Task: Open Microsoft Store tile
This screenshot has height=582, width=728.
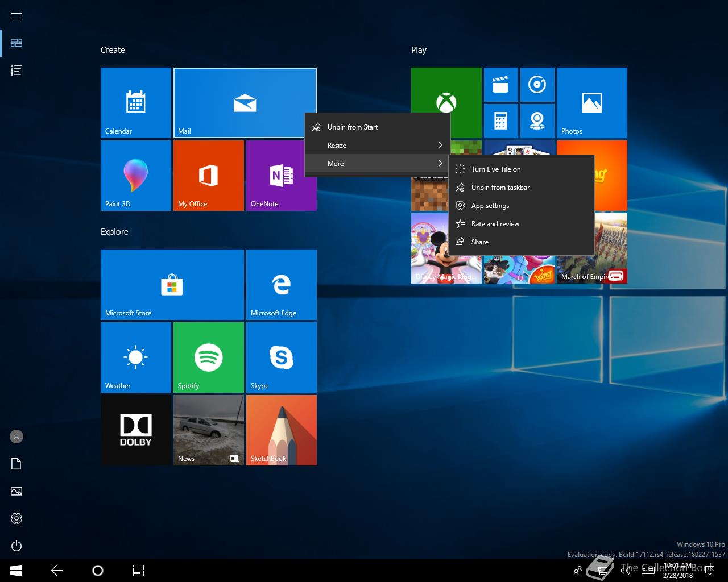Action: pyautogui.click(x=172, y=285)
